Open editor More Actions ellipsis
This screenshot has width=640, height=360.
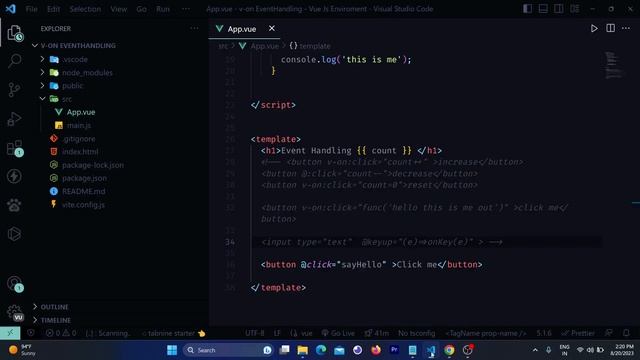point(626,28)
